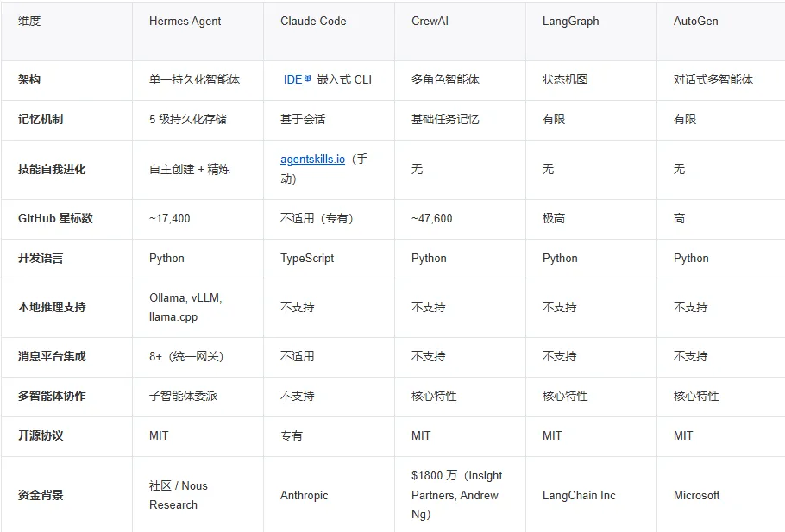The height and width of the screenshot is (532, 785).
Task: Click the 本地推理支持 row label
Action: [52, 307]
